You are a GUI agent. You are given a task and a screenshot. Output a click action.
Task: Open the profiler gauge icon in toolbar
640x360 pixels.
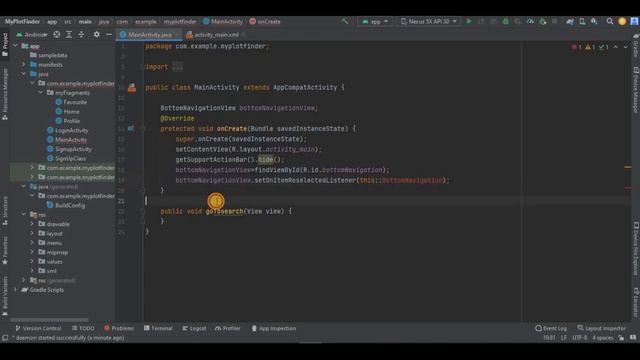[530, 21]
